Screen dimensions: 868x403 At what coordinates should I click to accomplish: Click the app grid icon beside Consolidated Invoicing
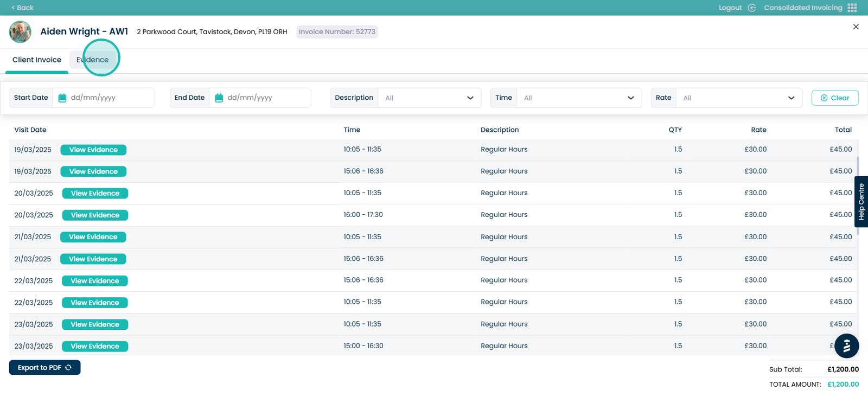click(852, 8)
